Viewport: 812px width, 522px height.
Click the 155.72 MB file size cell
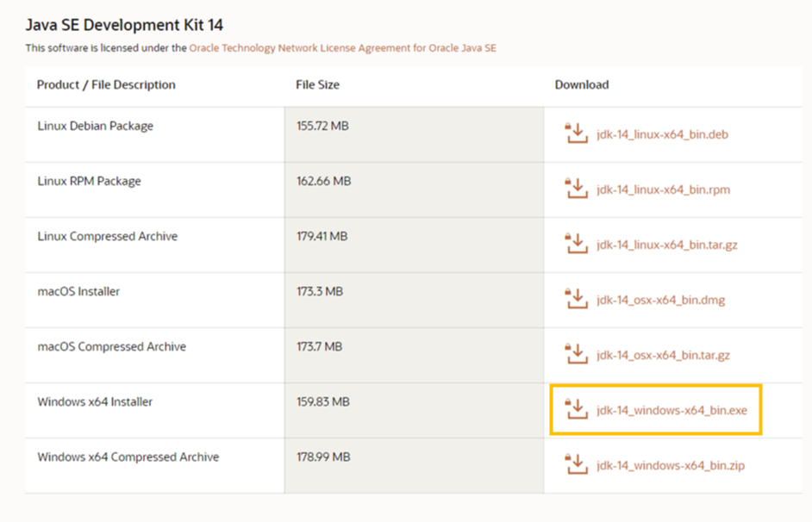[x=414, y=134]
